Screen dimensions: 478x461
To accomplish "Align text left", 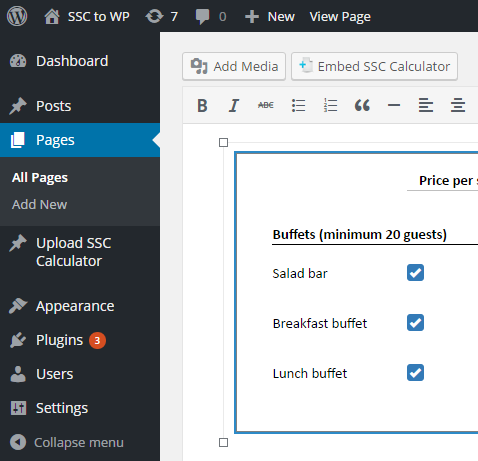I will pos(426,106).
